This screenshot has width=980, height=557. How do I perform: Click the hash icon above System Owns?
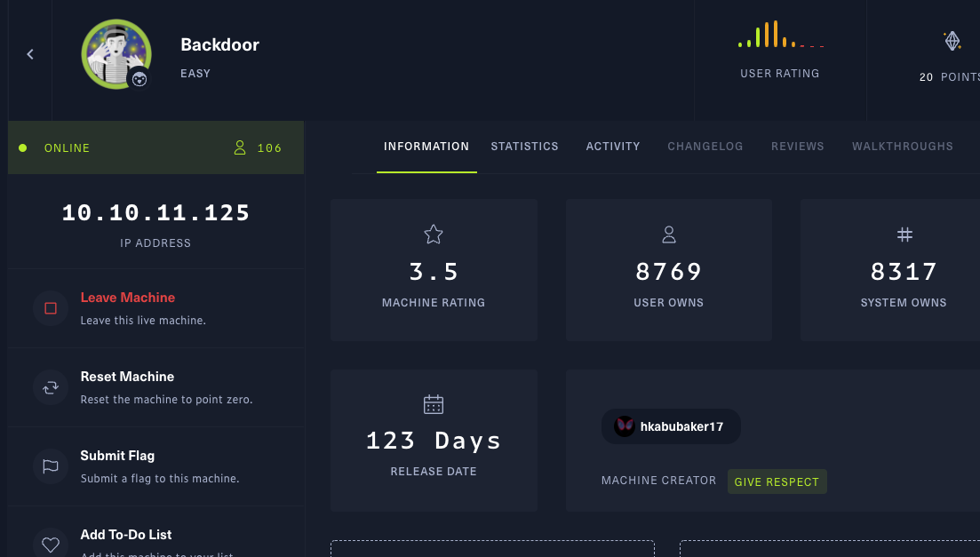click(x=904, y=235)
